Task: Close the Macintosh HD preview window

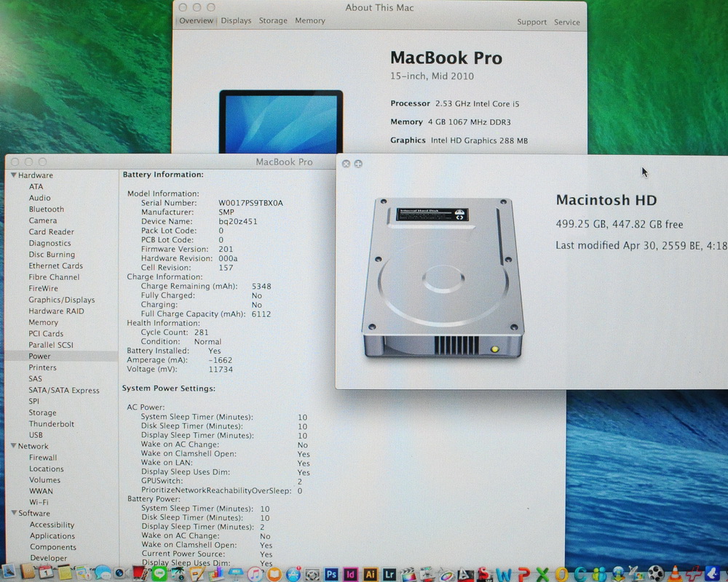Action: coord(346,164)
